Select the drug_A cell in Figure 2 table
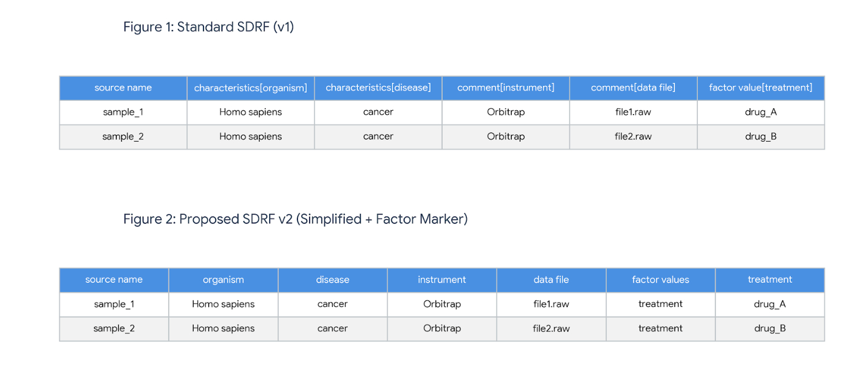 pos(769,304)
